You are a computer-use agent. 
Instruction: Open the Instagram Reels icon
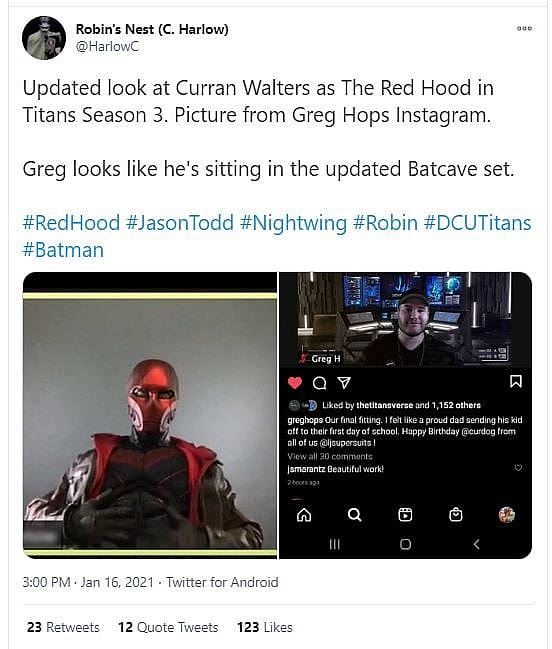405,514
